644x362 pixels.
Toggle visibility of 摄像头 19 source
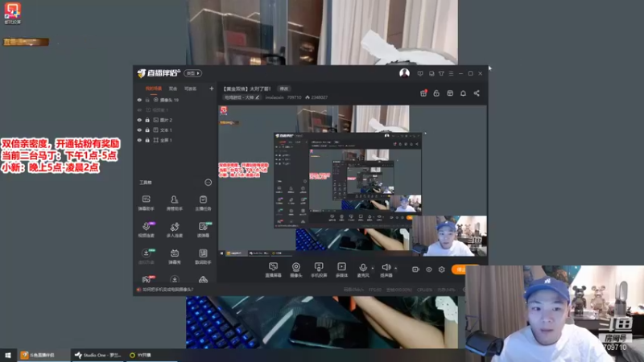click(139, 100)
